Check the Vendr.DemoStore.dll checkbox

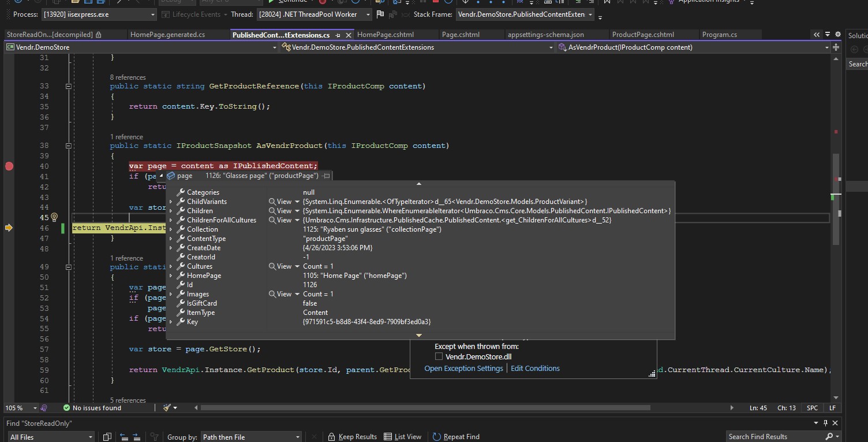point(439,357)
